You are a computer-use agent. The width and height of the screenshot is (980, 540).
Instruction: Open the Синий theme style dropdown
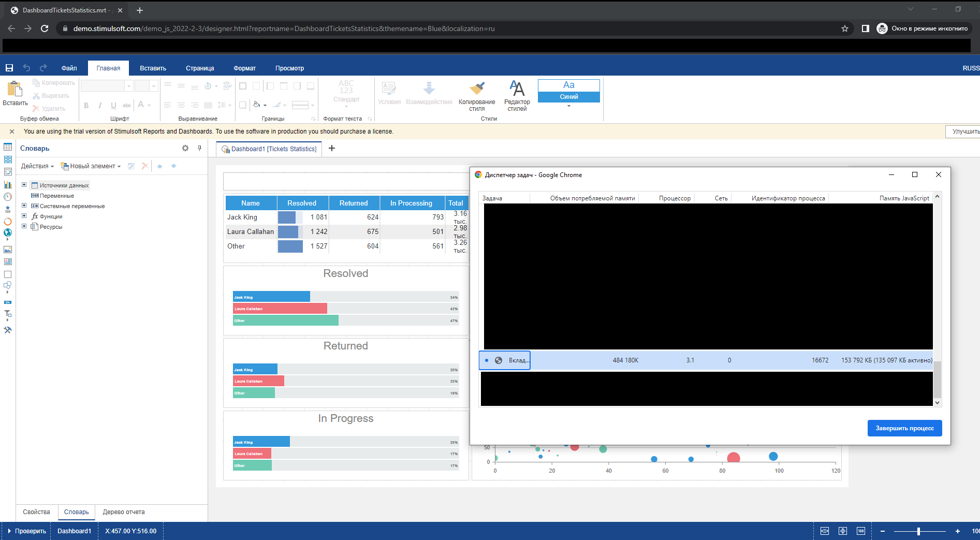(568, 106)
